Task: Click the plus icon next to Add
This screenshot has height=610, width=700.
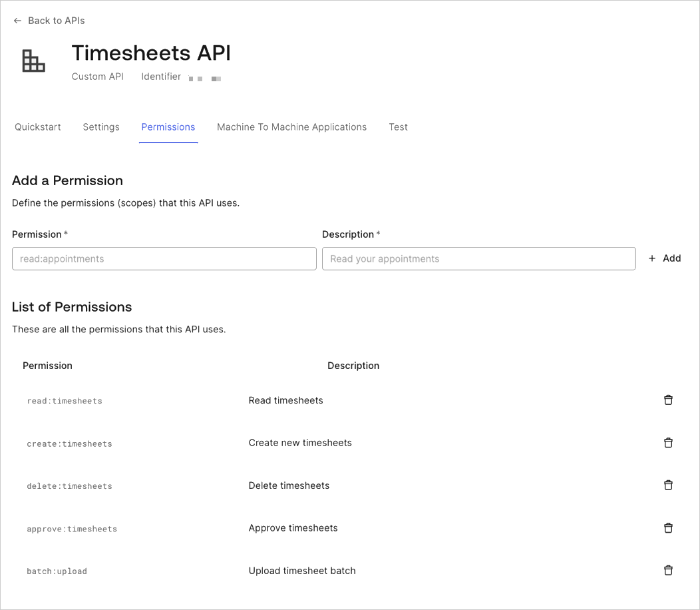Action: pos(652,258)
